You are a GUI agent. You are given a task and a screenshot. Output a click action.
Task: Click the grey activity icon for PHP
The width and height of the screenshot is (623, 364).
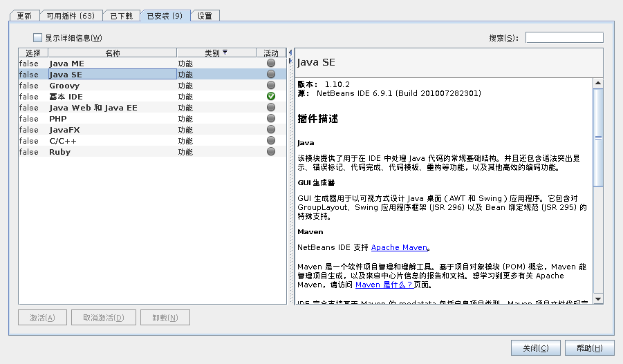(271, 118)
